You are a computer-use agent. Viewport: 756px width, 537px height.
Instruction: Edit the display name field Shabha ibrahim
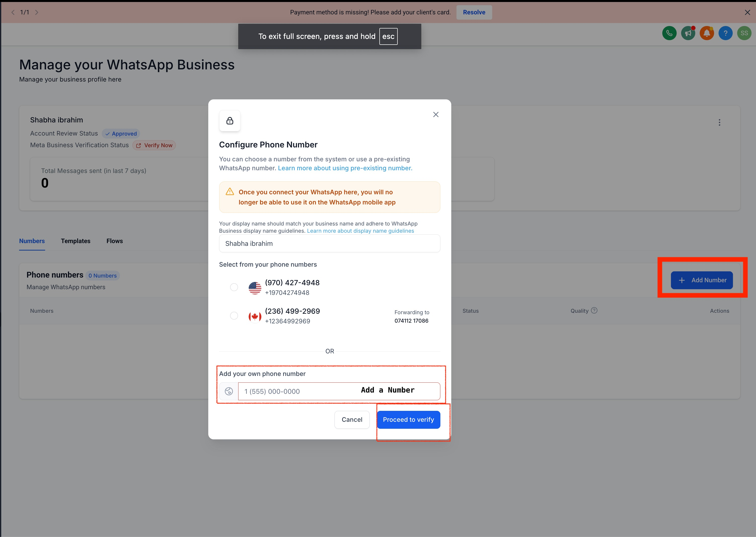330,243
